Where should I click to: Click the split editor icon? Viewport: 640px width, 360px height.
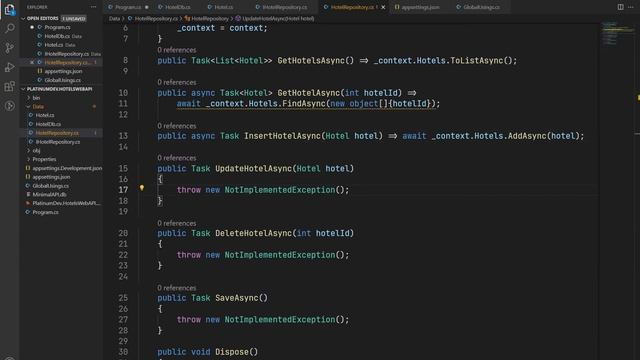(620, 7)
